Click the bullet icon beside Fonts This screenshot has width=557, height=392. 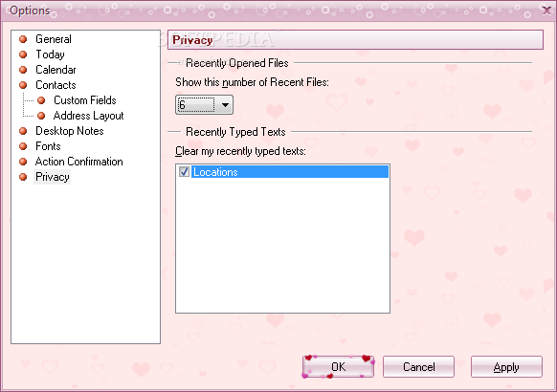[23, 146]
